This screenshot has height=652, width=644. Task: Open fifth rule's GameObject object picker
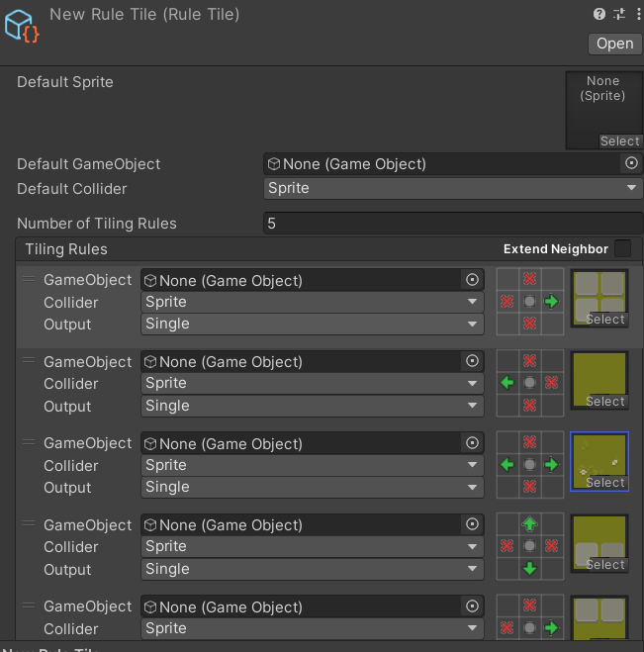pos(472,606)
